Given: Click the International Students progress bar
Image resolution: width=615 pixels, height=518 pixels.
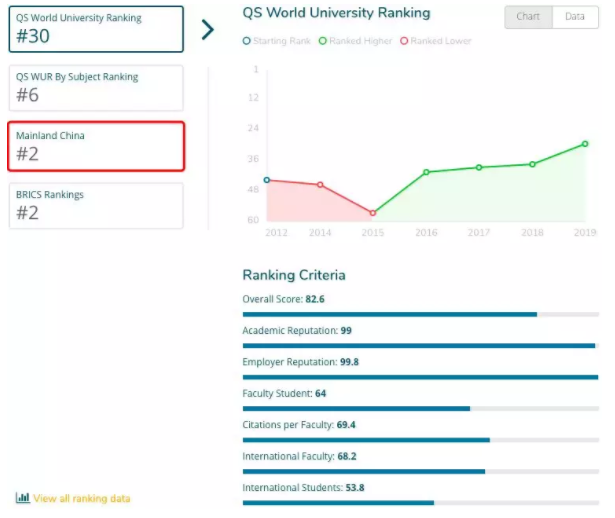Looking at the screenshot, I should pos(420,503).
